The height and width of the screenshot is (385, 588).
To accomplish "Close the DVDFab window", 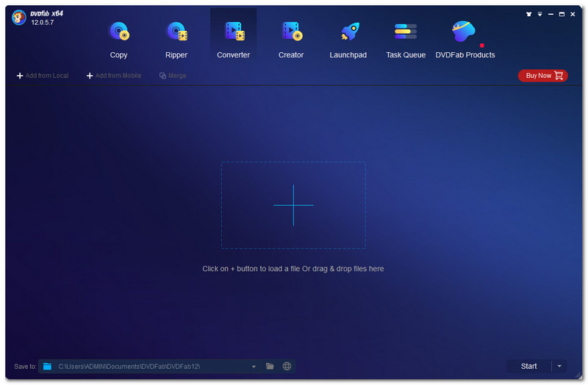I will (x=573, y=14).
